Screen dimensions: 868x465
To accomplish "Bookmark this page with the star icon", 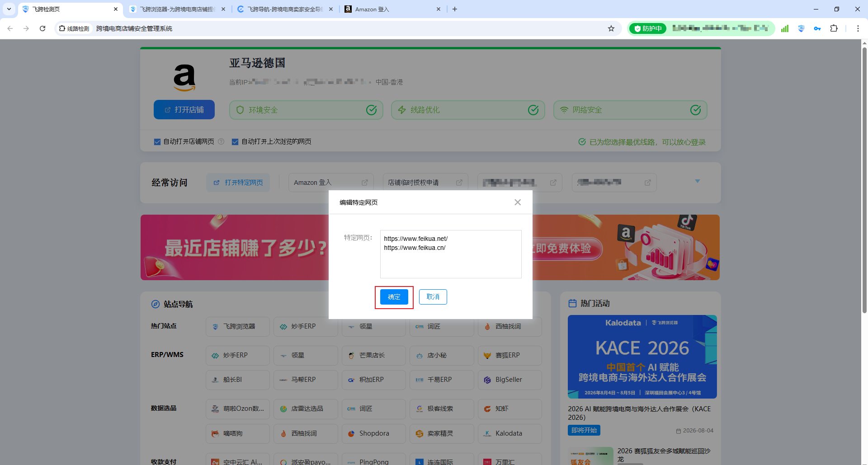I will [611, 28].
